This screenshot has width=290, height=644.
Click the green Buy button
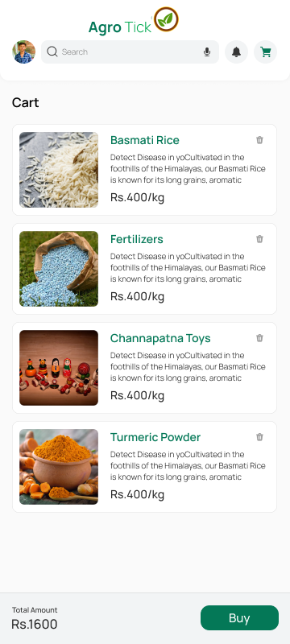point(239,617)
